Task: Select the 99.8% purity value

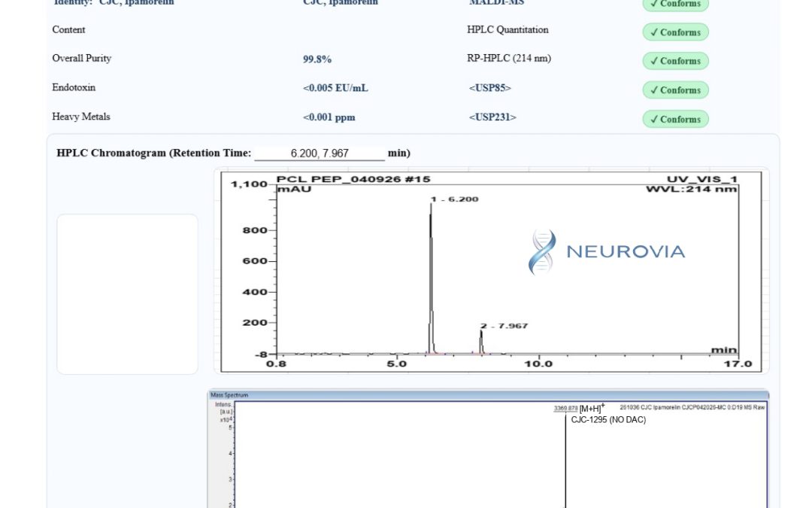Action: (317, 59)
